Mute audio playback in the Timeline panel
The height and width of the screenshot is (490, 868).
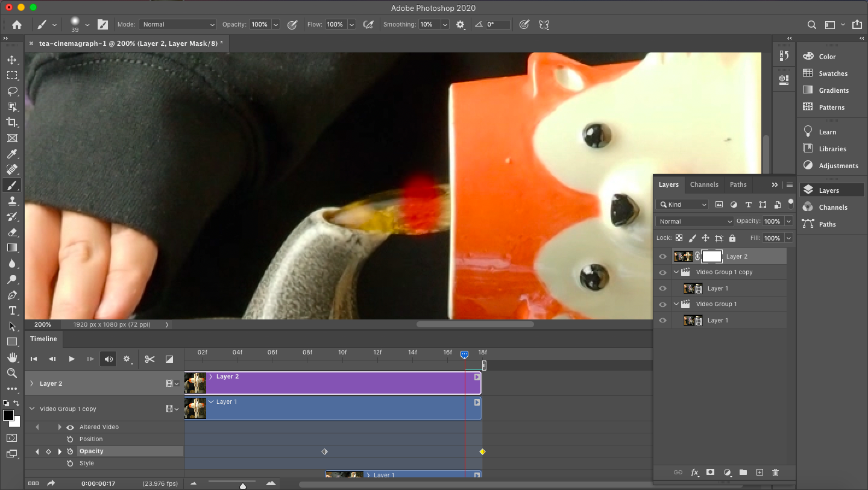pos(108,359)
